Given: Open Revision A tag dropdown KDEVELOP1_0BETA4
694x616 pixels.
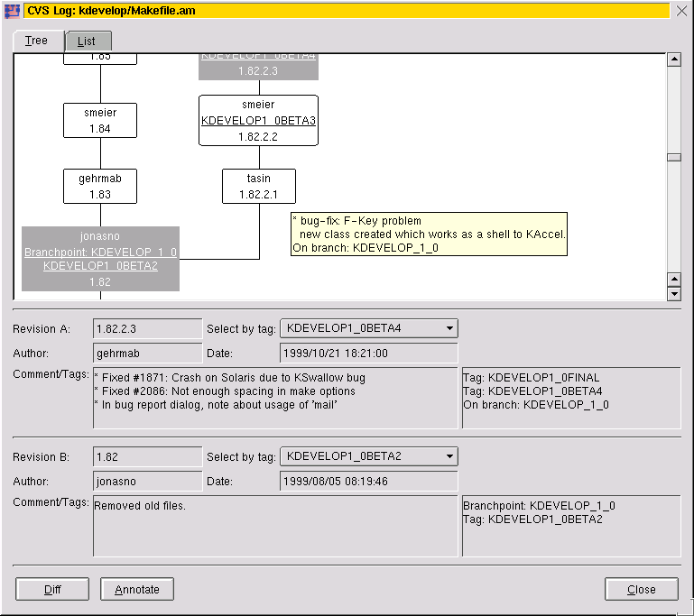Looking at the screenshot, I should (369, 328).
